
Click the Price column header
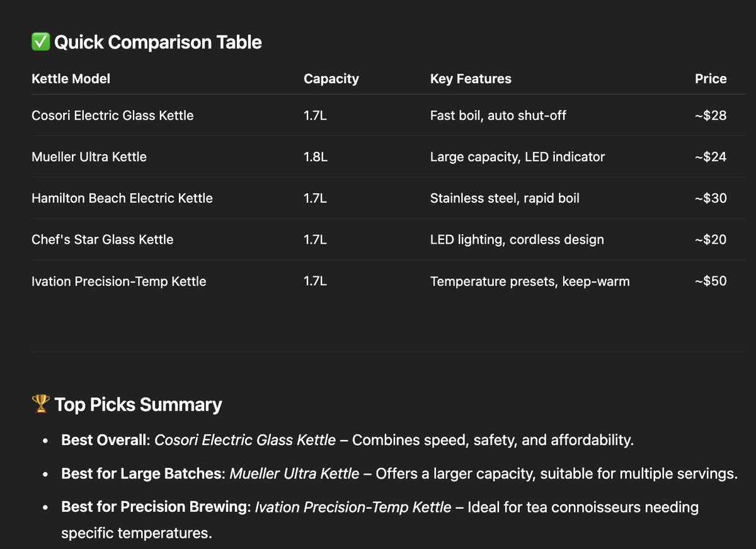(x=711, y=79)
